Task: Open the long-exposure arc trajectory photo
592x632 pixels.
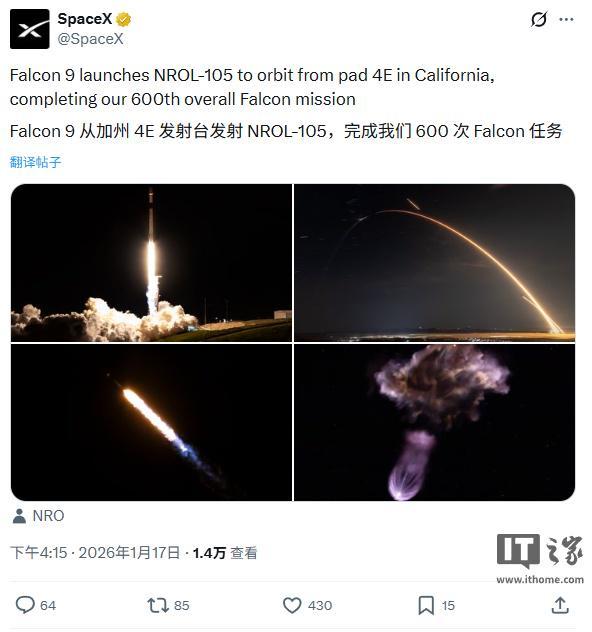Action: [434, 263]
